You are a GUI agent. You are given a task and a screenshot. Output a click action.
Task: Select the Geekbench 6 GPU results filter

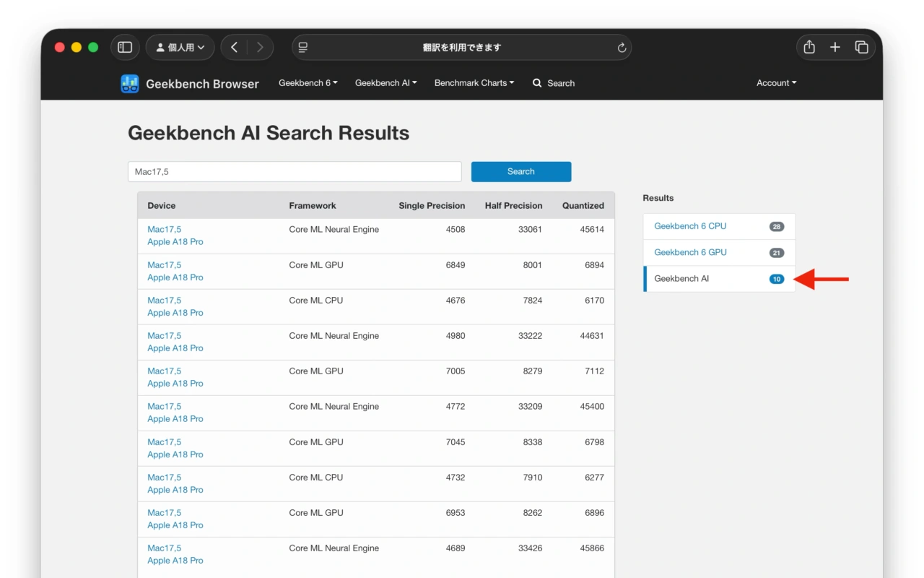[x=690, y=252]
